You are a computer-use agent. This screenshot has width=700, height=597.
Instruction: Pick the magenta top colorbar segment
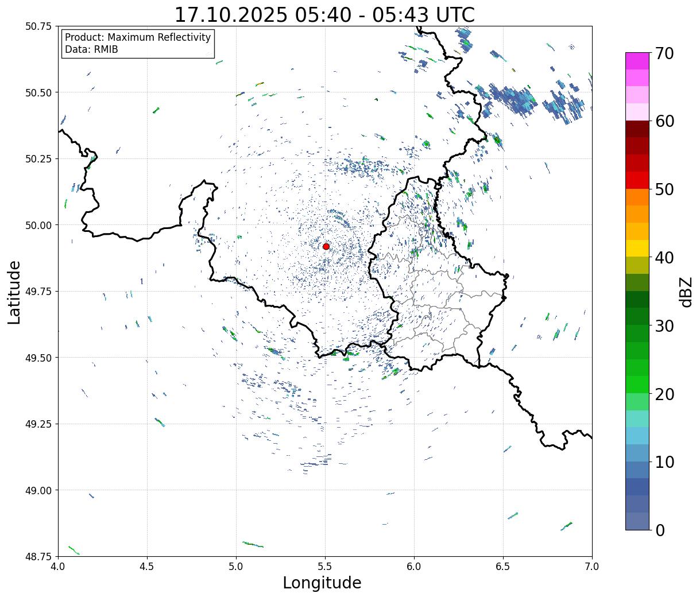[637, 61]
